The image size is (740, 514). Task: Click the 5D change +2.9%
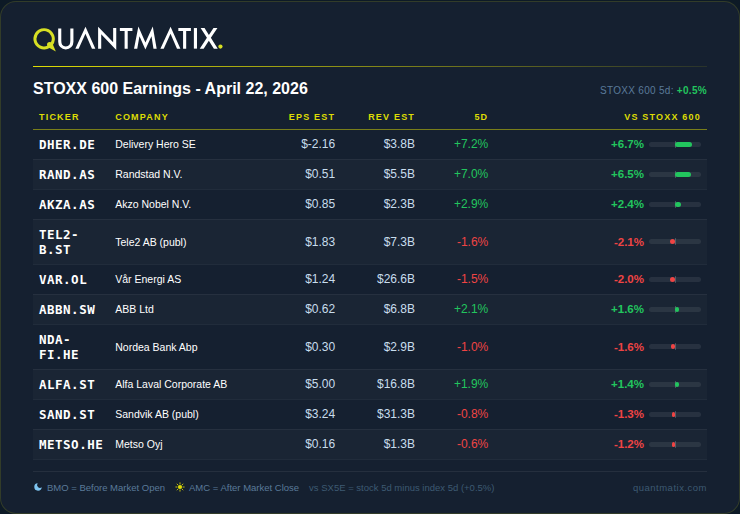coord(471,204)
